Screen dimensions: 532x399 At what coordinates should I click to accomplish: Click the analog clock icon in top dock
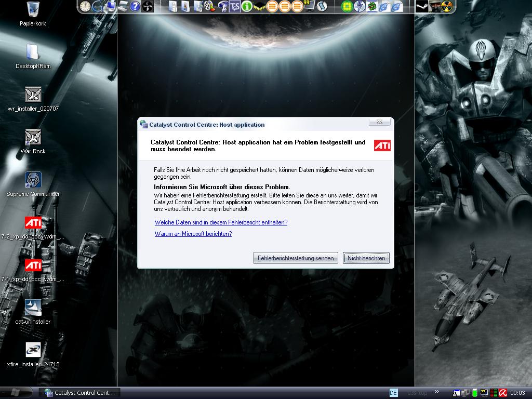[x=85, y=6]
